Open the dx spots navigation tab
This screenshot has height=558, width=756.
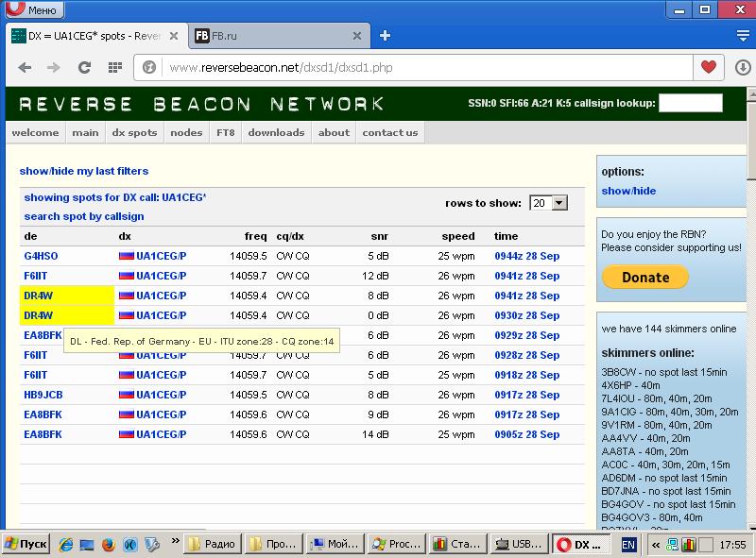tap(134, 132)
